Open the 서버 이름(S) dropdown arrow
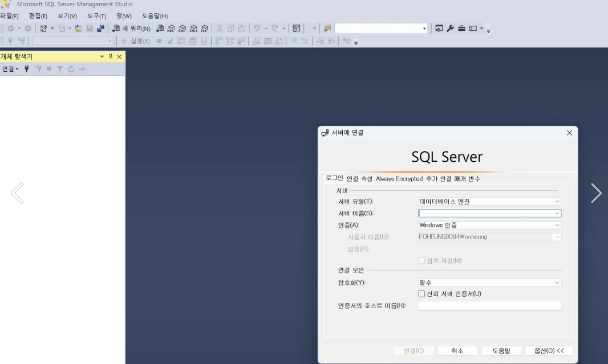608x364 pixels. (x=557, y=214)
